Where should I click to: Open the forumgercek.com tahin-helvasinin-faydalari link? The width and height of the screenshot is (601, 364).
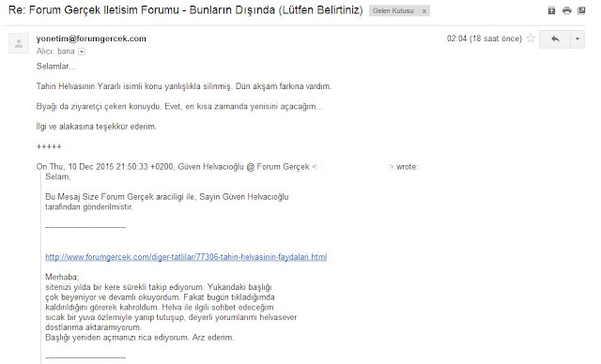(186, 257)
